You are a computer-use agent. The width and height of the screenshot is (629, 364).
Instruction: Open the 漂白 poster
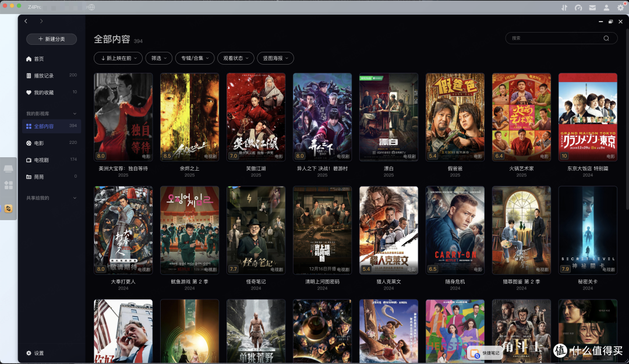coord(388,117)
